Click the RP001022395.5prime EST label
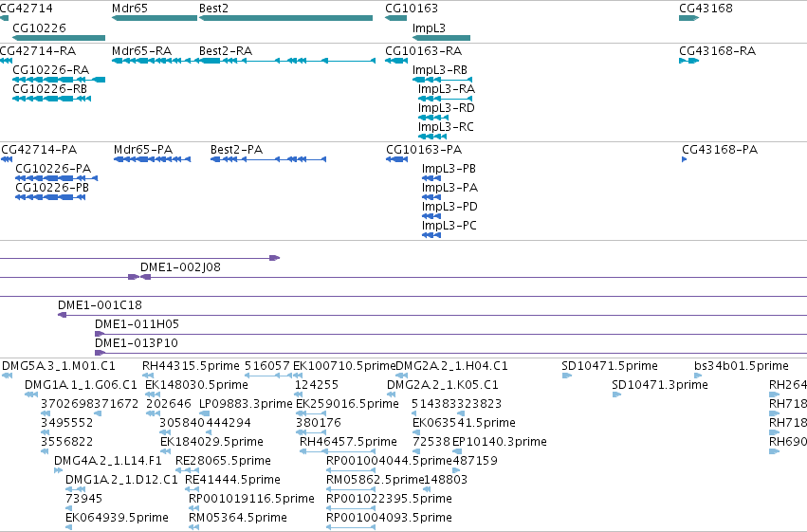Viewport: 807px width, 532px height. (x=389, y=499)
